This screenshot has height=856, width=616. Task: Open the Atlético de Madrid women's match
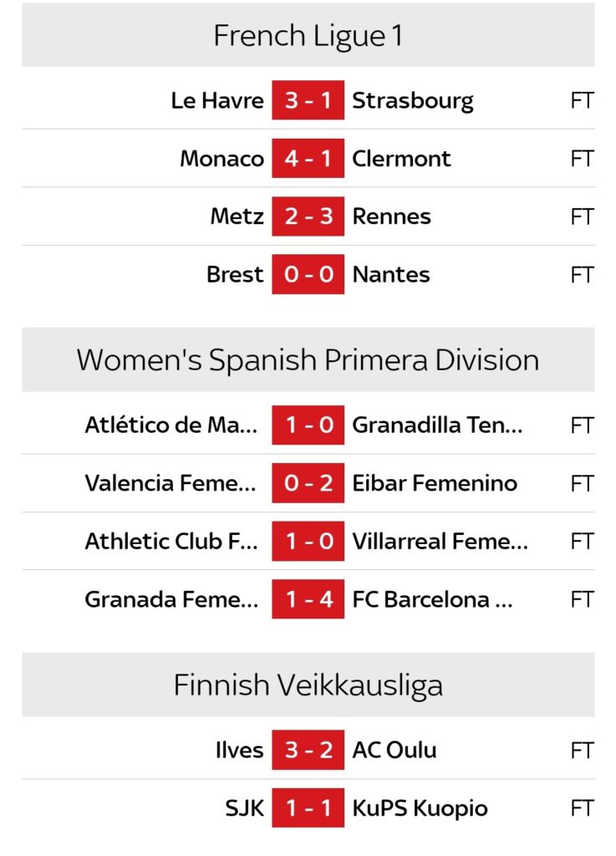(171, 425)
